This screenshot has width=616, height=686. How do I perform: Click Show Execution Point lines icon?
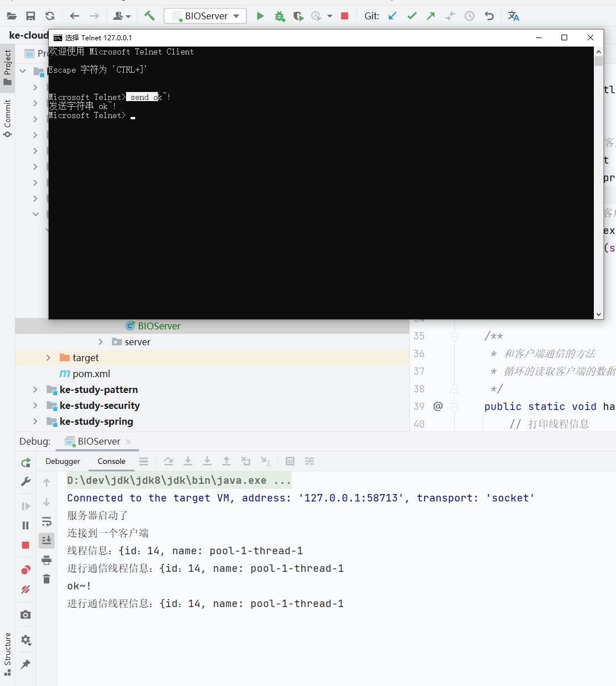(144, 461)
